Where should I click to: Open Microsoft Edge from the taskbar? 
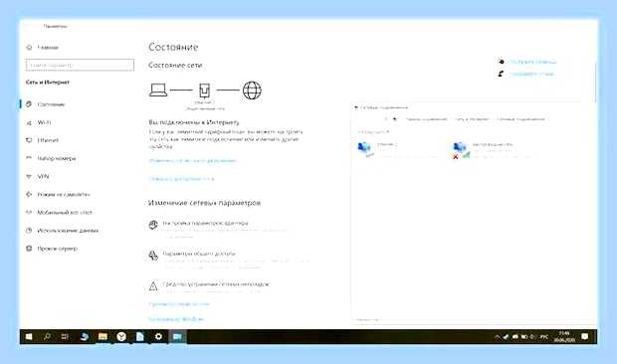pos(84,337)
